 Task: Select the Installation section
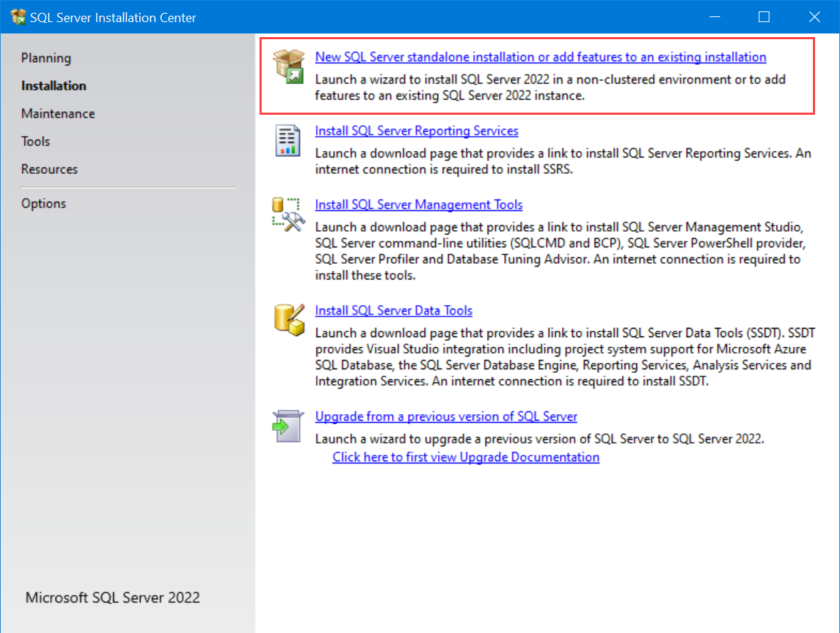point(53,86)
